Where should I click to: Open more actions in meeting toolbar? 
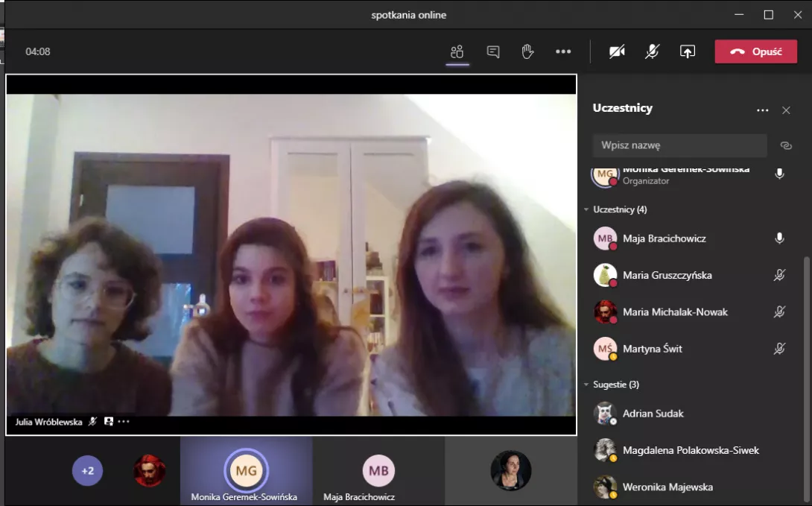(563, 51)
